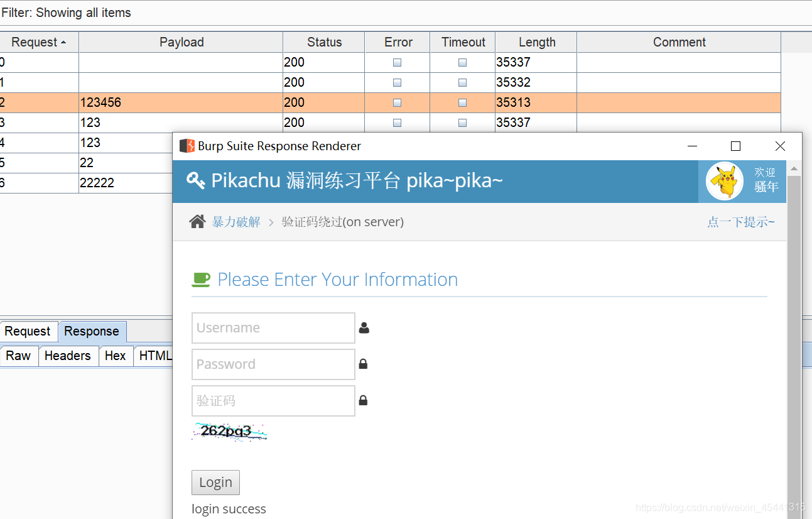Open the Raw view tab
Viewport: 812px width, 519px height.
pyautogui.click(x=18, y=356)
